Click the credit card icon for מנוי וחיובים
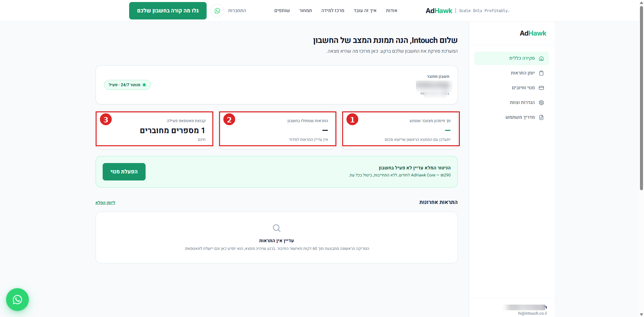Screen dimensions: 644x317 [x=541, y=88]
